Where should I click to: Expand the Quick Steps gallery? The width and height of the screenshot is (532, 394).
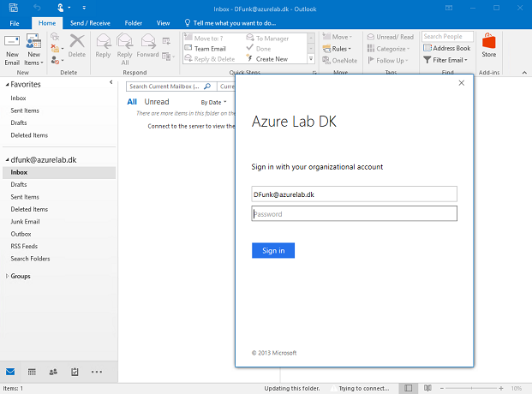point(311,59)
